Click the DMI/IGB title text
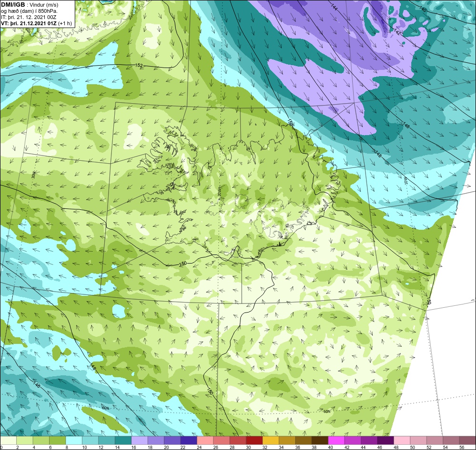The image size is (476, 450). click(x=13, y=5)
